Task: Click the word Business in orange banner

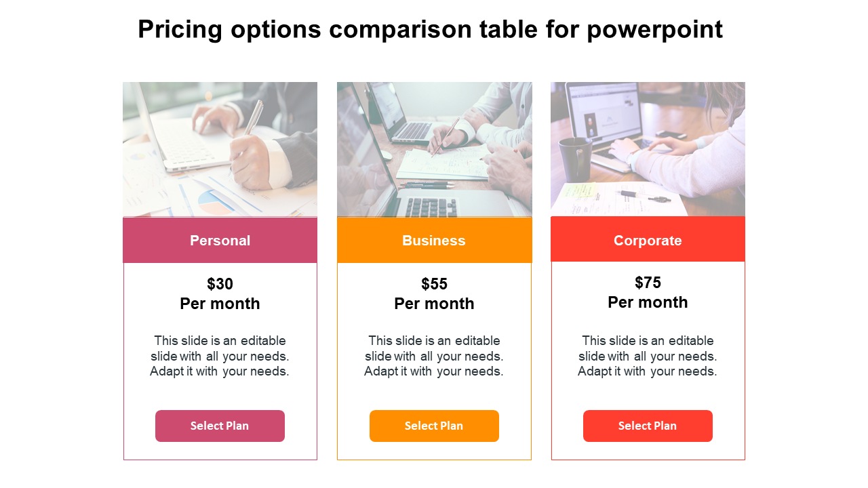Action: coord(434,241)
